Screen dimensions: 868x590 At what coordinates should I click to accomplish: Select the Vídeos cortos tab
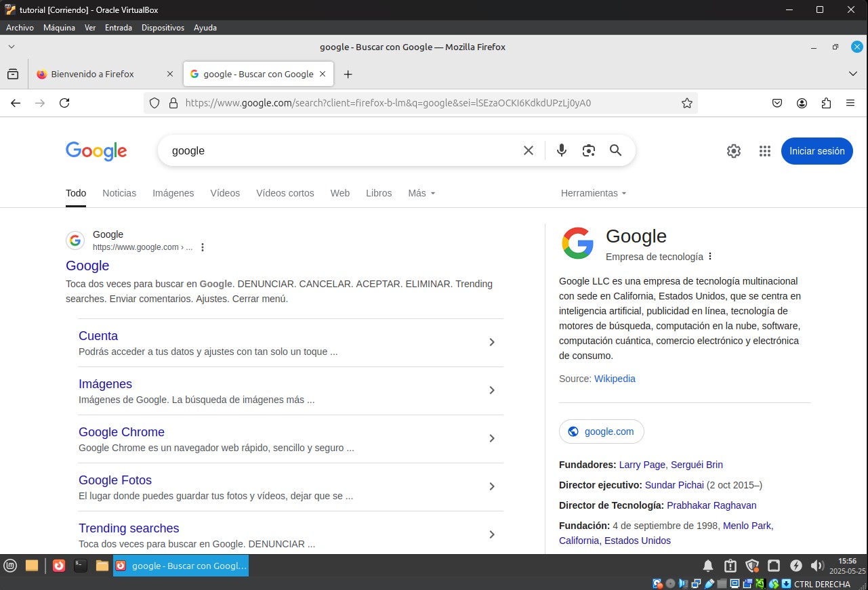[285, 193]
